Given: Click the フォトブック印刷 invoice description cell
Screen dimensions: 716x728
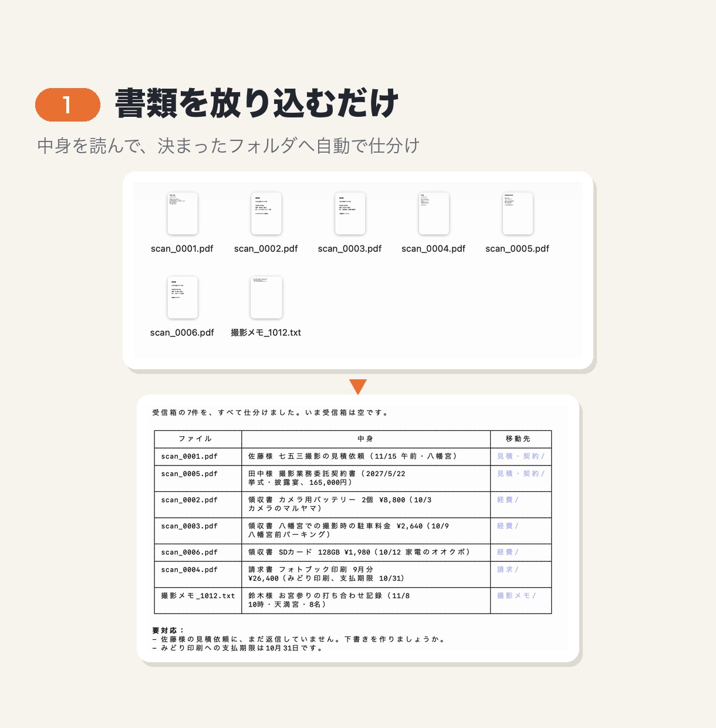Looking at the screenshot, I should pyautogui.click(x=366, y=574).
